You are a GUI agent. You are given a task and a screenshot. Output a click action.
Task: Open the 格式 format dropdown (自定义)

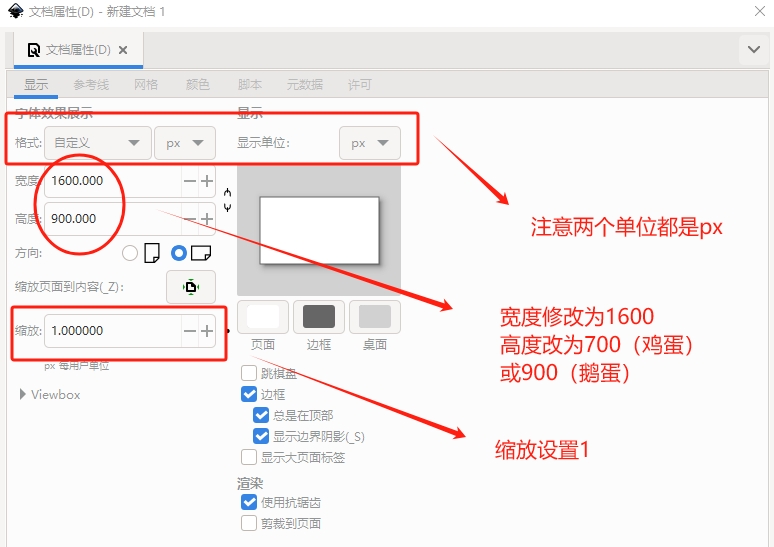98,143
